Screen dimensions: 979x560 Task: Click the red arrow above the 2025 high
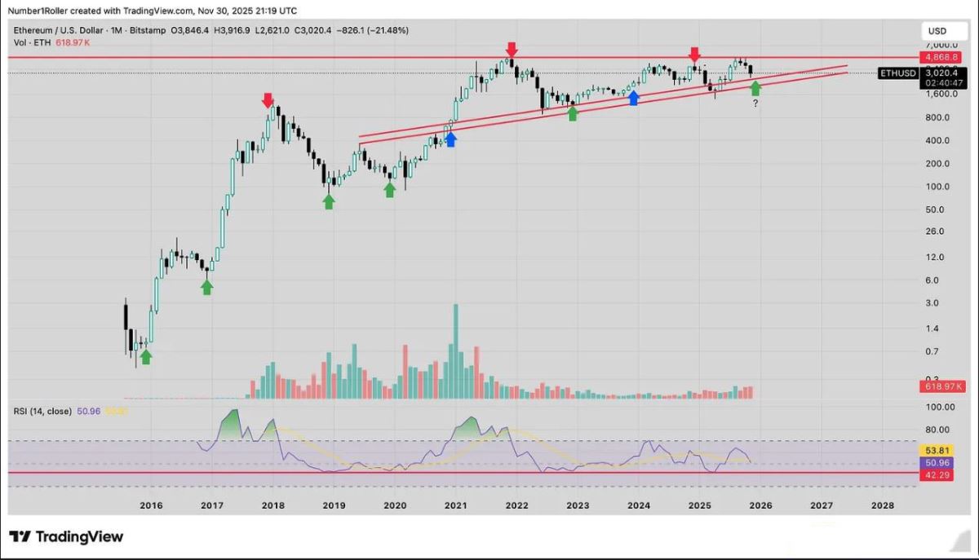(694, 55)
